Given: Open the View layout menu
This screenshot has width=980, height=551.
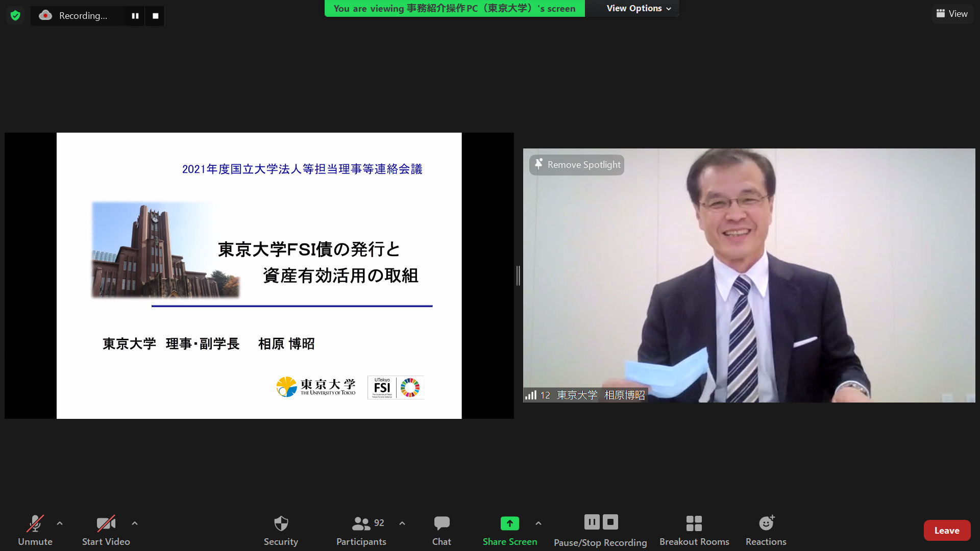Looking at the screenshot, I should (952, 14).
